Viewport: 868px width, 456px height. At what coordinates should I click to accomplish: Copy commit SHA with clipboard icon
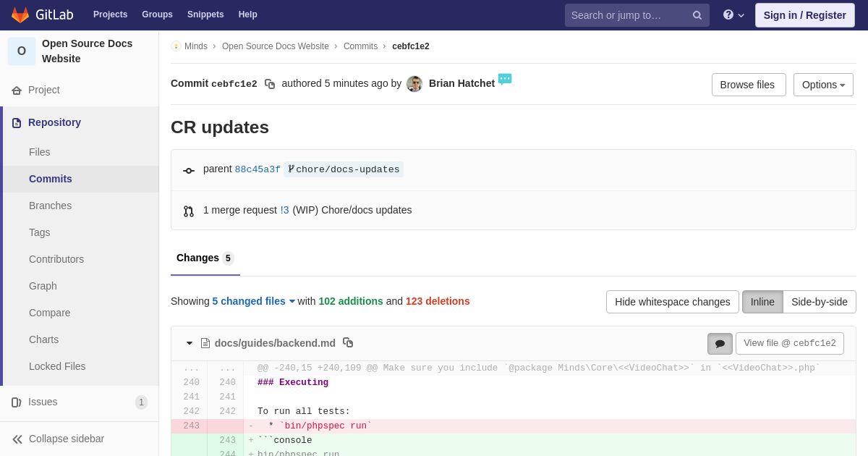tap(270, 84)
